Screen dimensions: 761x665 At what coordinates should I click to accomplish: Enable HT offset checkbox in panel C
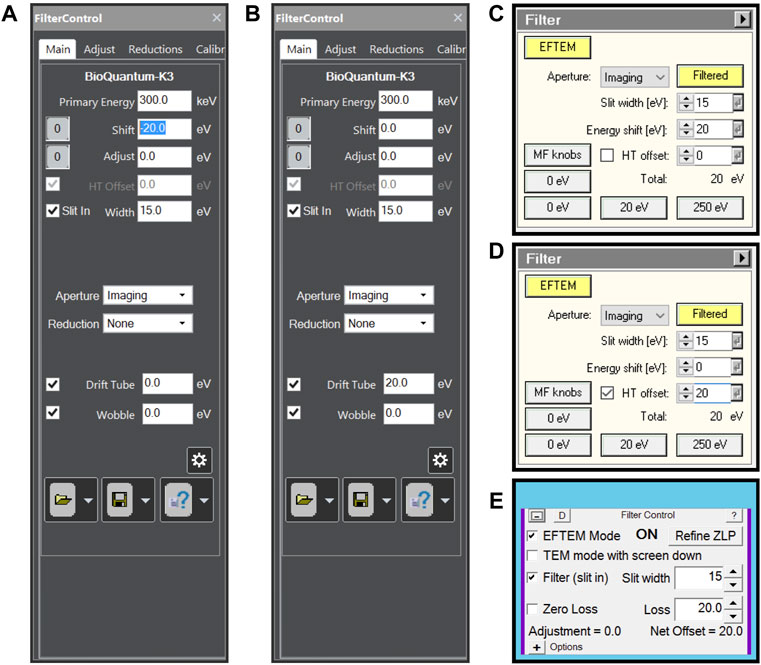click(x=607, y=155)
